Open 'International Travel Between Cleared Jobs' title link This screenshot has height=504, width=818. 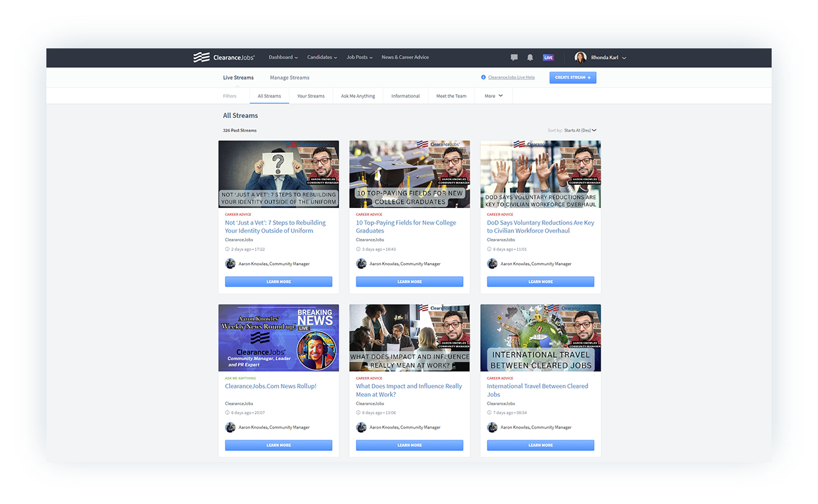pos(537,390)
